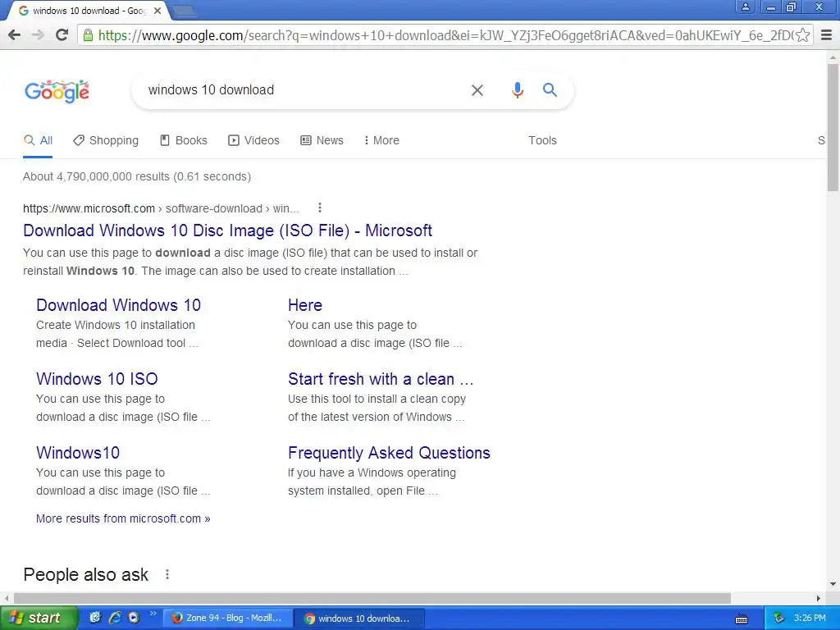Open the News tab
Screen dimensions: 840x630
[x=322, y=140]
